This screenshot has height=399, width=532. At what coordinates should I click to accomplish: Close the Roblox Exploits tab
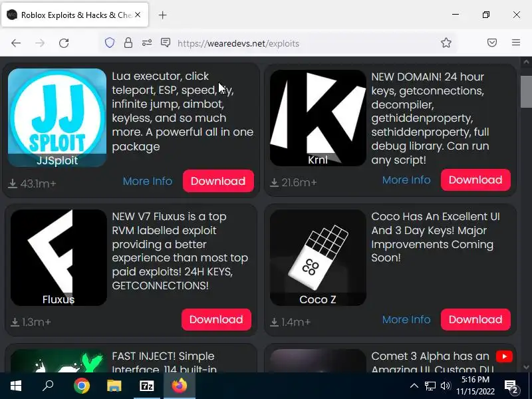[x=138, y=15]
